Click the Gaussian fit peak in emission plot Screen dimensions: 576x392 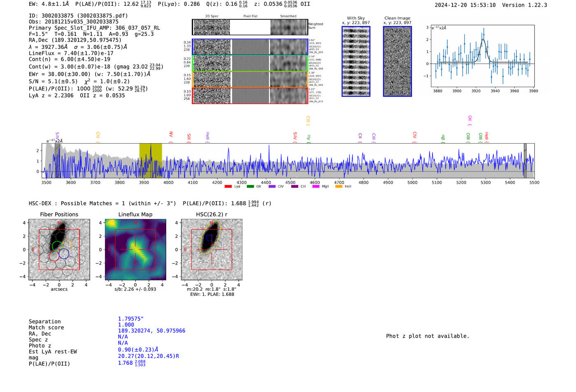[x=483, y=39]
